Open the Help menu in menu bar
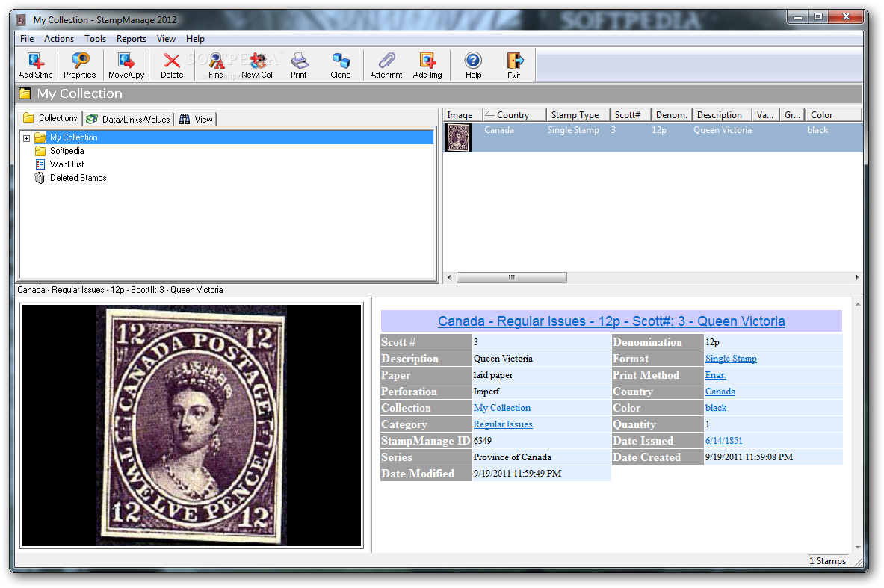Image resolution: width=884 pixels, height=588 pixels. click(x=195, y=39)
